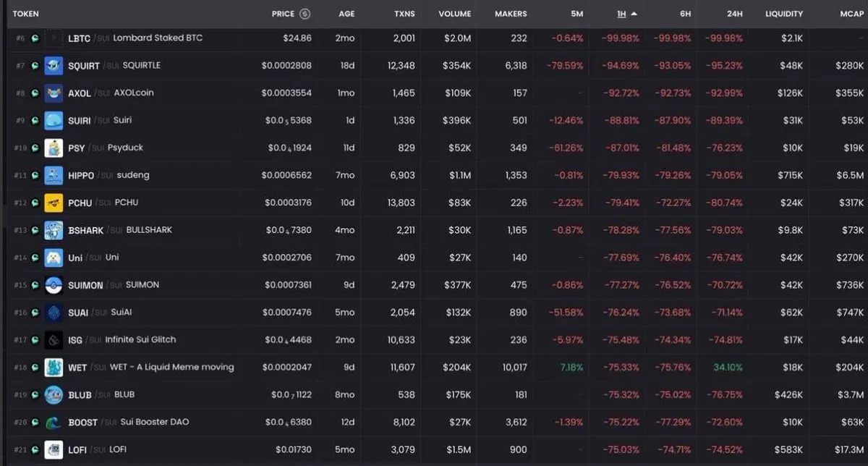Open the LOFI token logo
868x466 pixels.
[54, 450]
